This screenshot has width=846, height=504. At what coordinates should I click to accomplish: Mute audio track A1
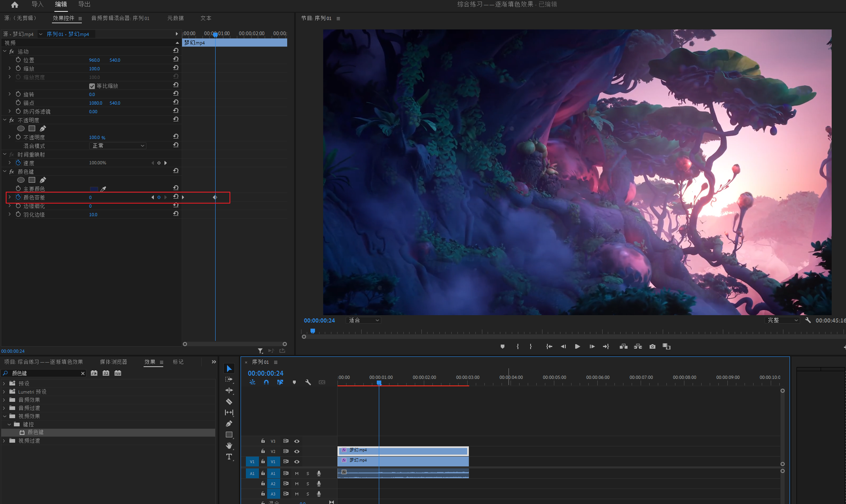[x=297, y=473]
